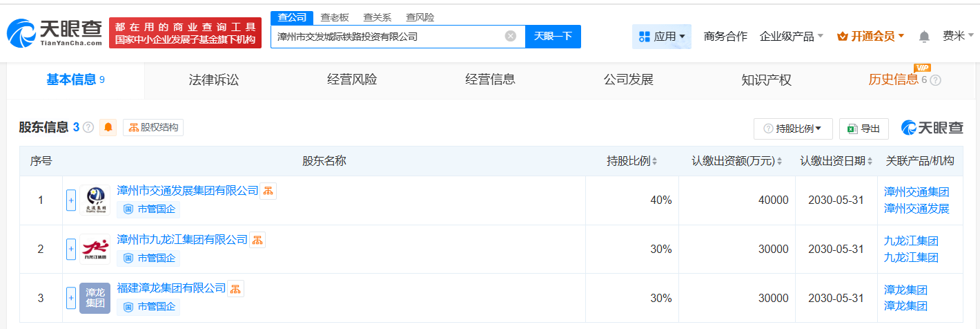This screenshot has width=980, height=329.
Task: Click the red 国家中小企业发展子基金 banner
Action: coord(185,33)
